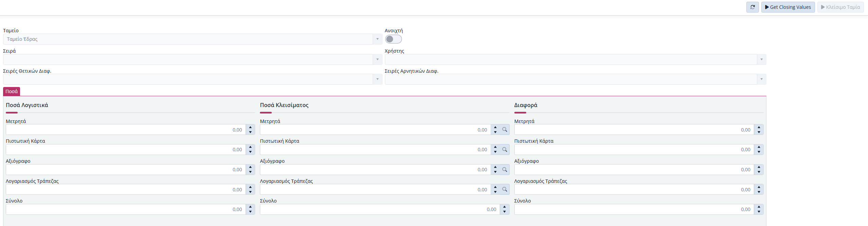Image resolution: width=868 pixels, height=226 pixels.
Task: Decrease Μετρητά in Ποσά Λογιστικά
Action: (250, 132)
